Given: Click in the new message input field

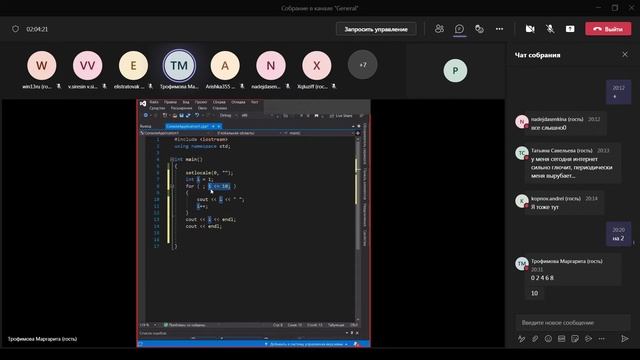Looking at the screenshot, I should coord(572,322).
